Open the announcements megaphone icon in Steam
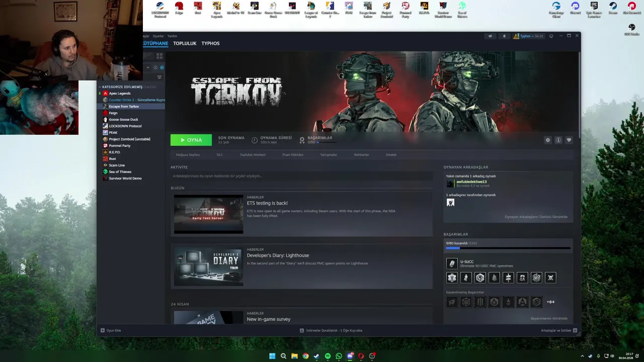644x362 pixels. pos(490,36)
